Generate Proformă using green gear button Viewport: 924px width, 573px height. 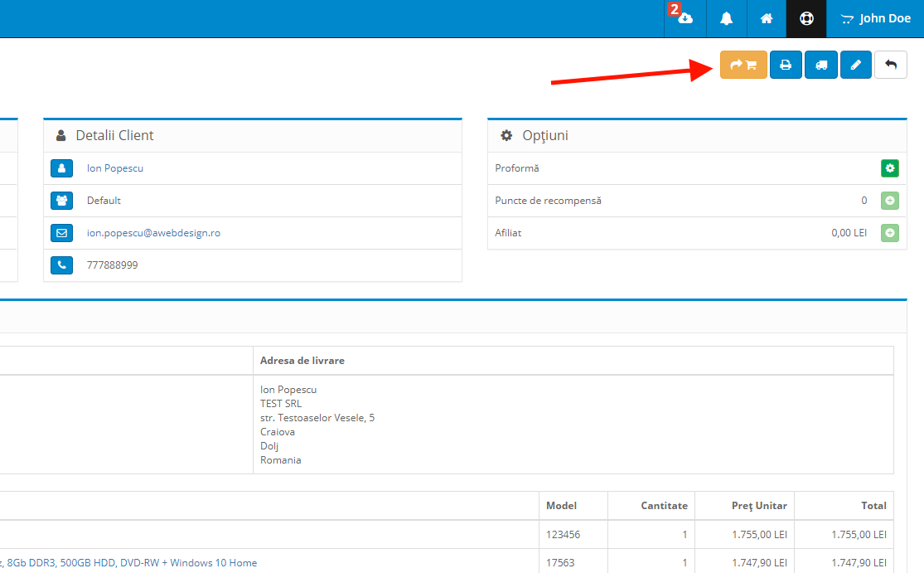pyautogui.click(x=889, y=168)
